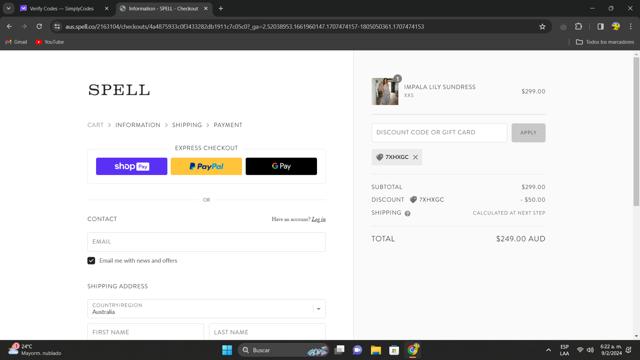
Task: Uncheck Email me with news and offers
Action: click(x=91, y=260)
